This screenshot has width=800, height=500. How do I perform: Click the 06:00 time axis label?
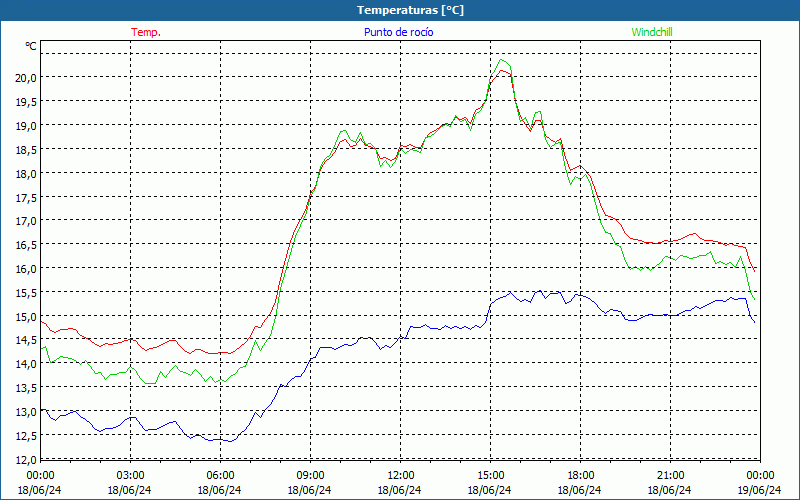(x=220, y=476)
